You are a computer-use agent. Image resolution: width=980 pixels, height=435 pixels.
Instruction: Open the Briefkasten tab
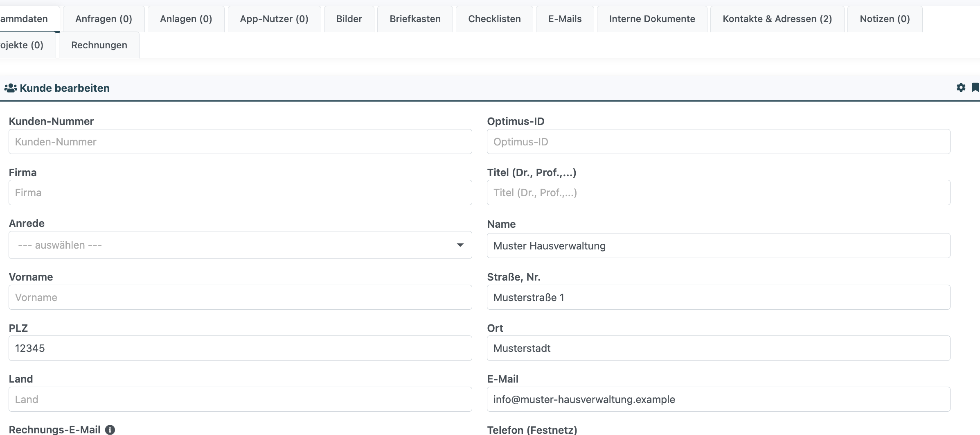[x=415, y=19]
